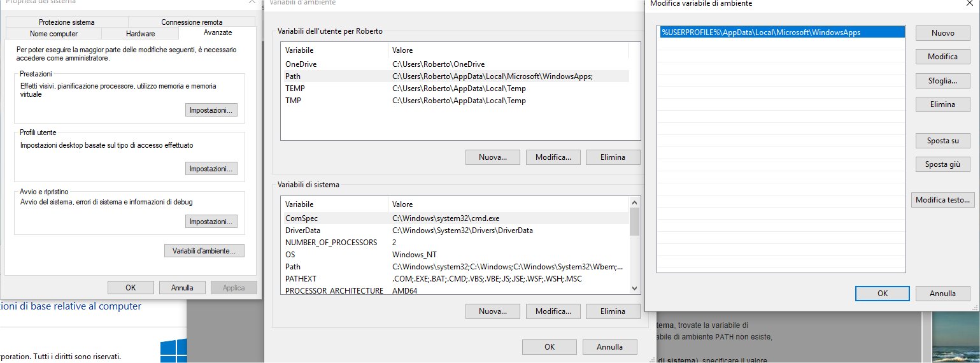Open the Hardware tab
The width and height of the screenshot is (980, 363).
coord(140,33)
